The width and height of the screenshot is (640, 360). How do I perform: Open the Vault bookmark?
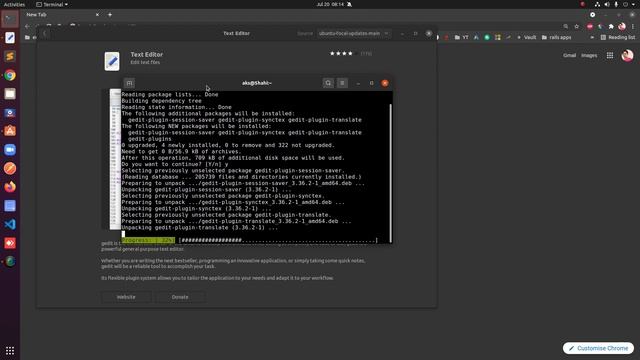tap(527, 37)
